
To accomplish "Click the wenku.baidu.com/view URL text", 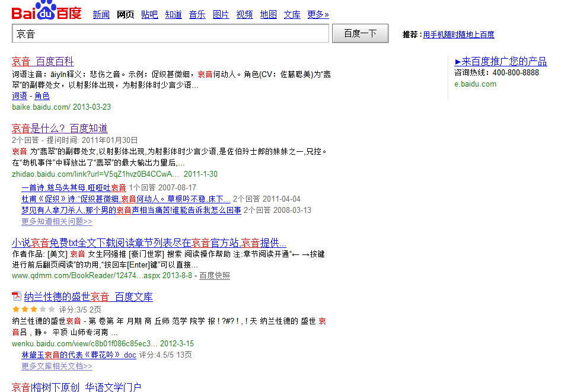I will point(103,344).
